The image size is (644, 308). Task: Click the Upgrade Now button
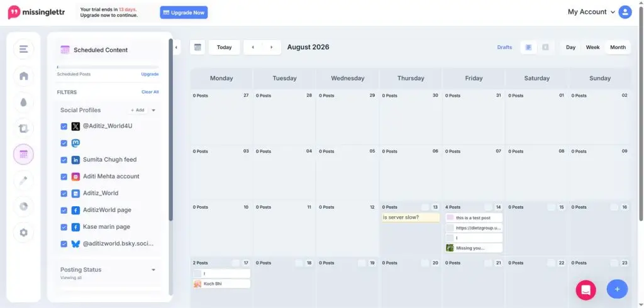(x=184, y=13)
